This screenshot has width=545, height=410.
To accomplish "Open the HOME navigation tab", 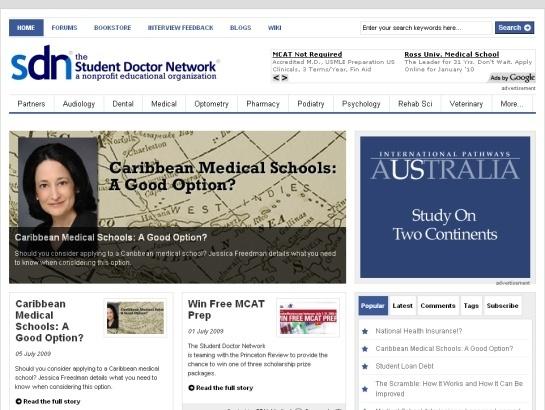I will click(x=26, y=28).
